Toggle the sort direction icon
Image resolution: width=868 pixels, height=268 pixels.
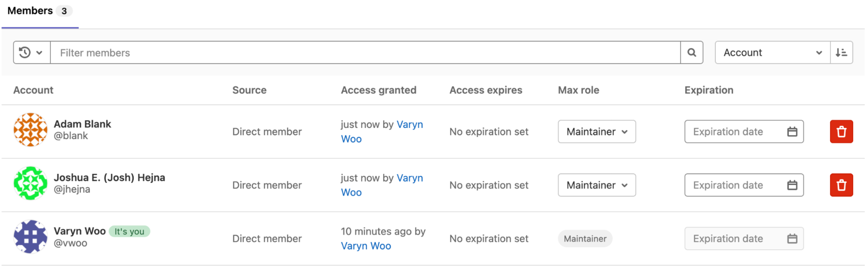842,52
